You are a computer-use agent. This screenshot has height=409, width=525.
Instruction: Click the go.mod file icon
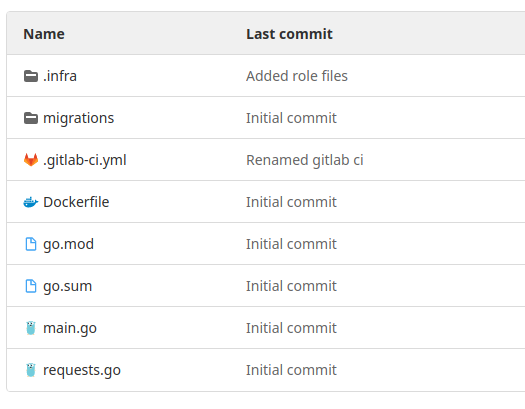(31, 244)
